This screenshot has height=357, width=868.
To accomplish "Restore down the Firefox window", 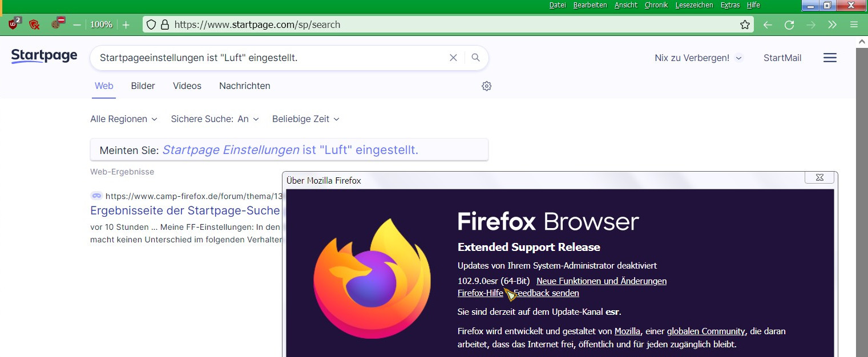I will pos(826,5).
